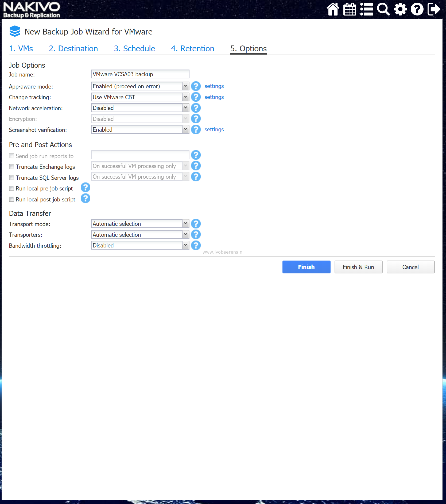Click the search magnifier icon

click(383, 9)
